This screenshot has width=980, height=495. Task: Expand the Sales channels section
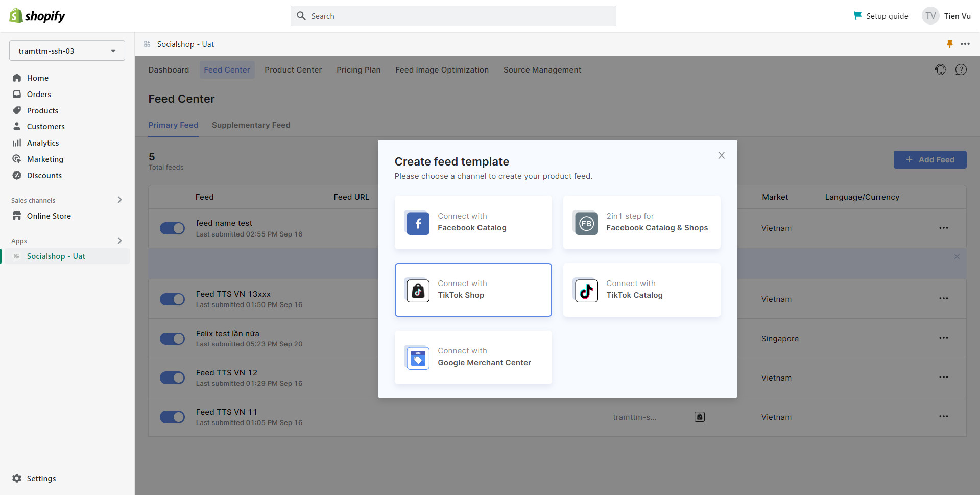[119, 200]
